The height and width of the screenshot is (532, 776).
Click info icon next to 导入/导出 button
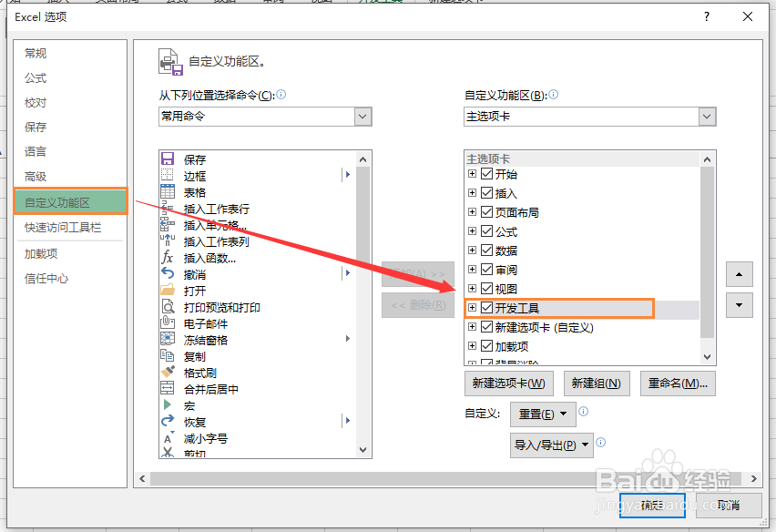[x=601, y=443]
